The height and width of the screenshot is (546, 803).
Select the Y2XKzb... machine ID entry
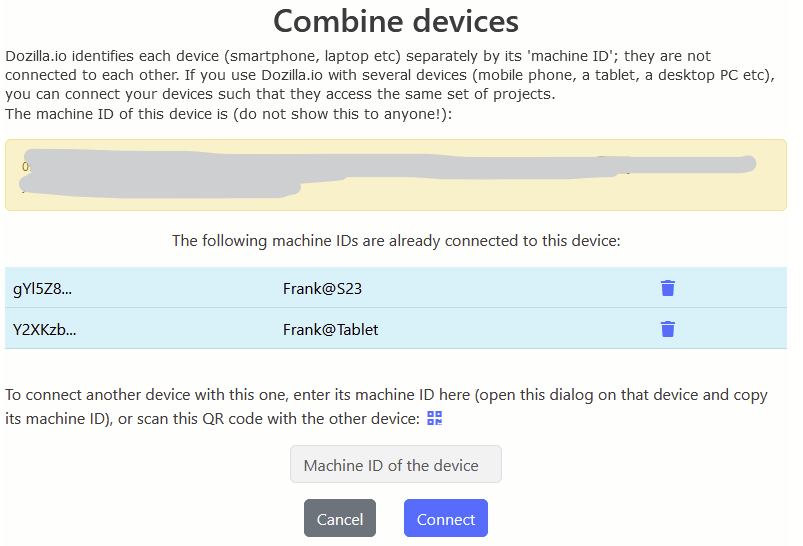(45, 329)
